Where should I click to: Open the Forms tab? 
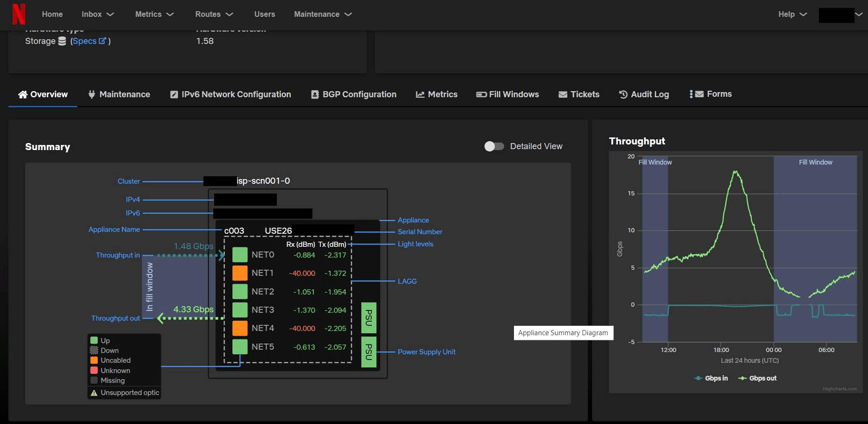click(x=710, y=94)
